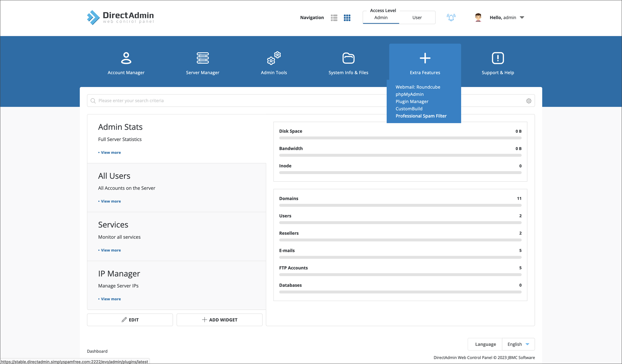Click pencil icon on Edit button
The width and height of the screenshot is (622, 364).
(124, 320)
